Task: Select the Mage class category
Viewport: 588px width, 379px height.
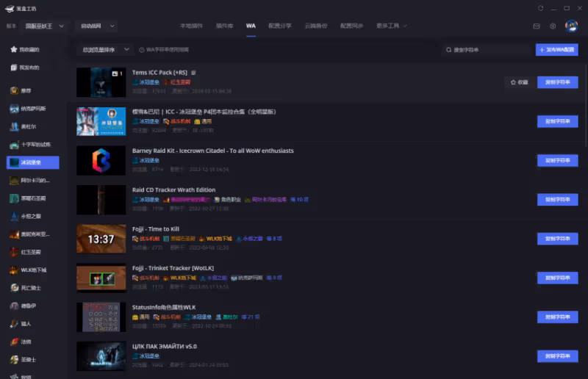Action: 21,342
